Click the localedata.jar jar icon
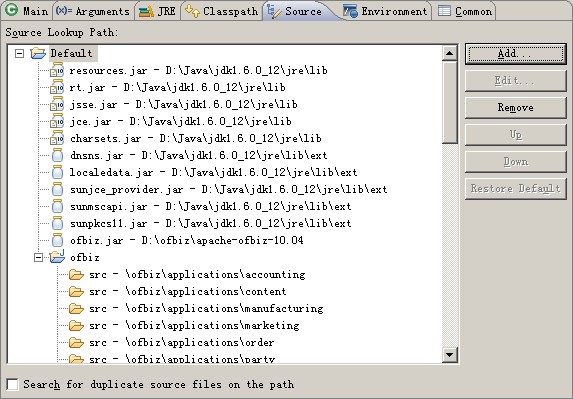The width and height of the screenshot is (573, 399). (57, 172)
